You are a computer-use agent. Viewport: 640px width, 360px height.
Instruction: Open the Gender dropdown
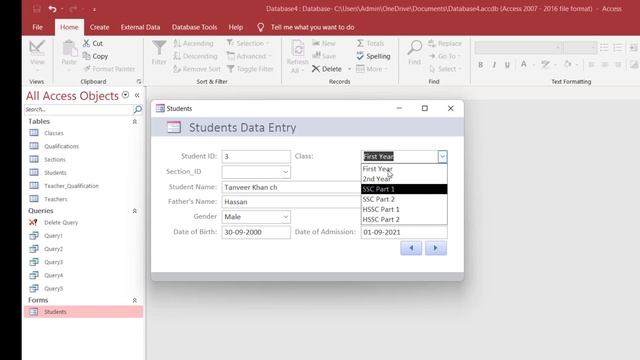[285, 217]
